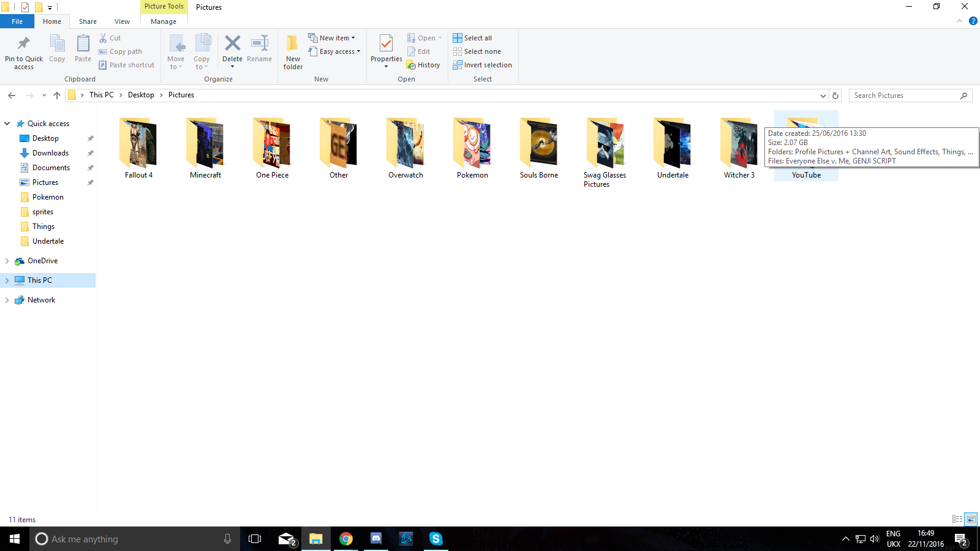Open the taskbar volume control
980x551 pixels.
pos(875,539)
